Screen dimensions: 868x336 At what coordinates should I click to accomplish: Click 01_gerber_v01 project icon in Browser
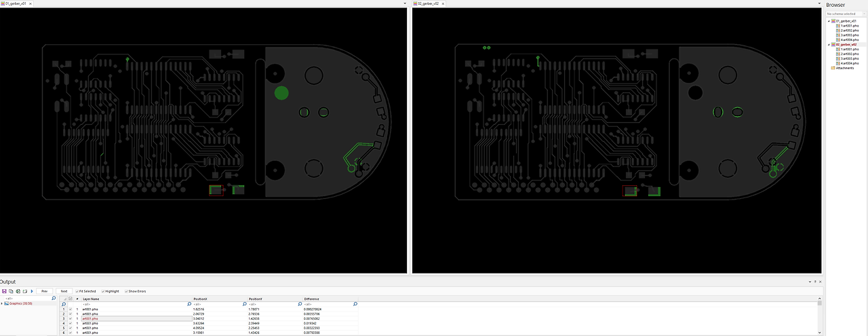click(x=833, y=21)
